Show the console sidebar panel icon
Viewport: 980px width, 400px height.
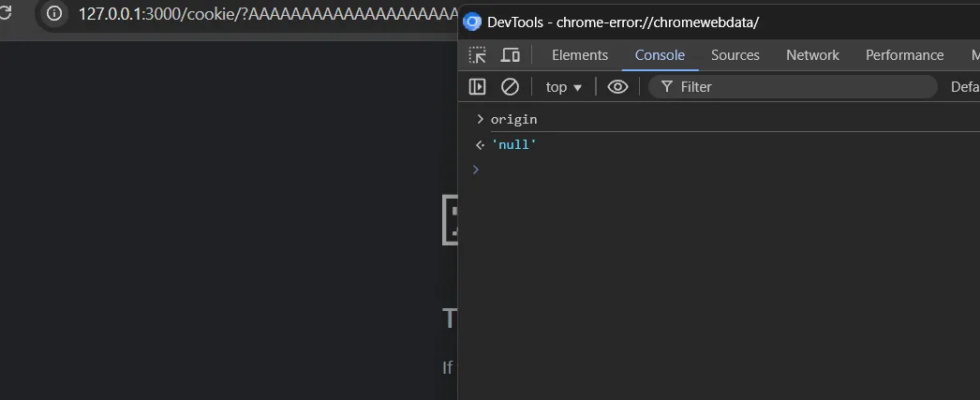click(x=478, y=87)
